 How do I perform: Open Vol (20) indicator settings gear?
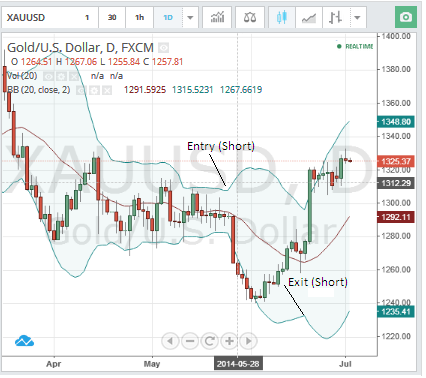pyautogui.click(x=61, y=77)
